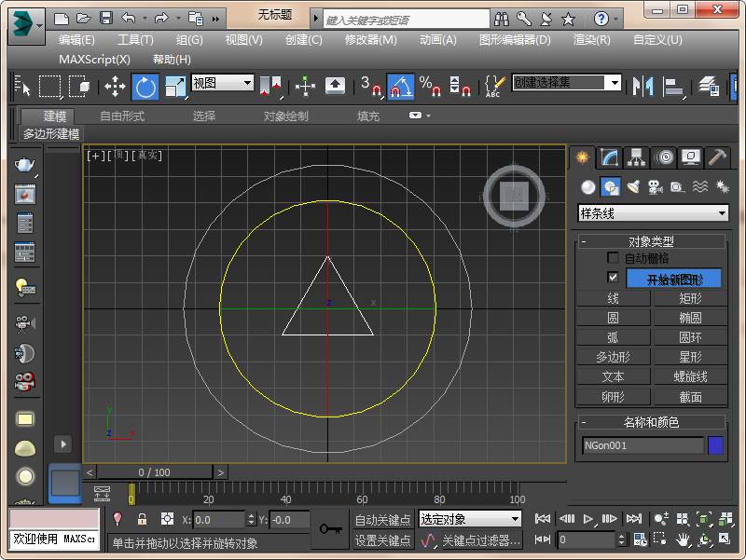The height and width of the screenshot is (560, 746).
Task: Open the Utilities hammer panel
Action: click(x=717, y=157)
